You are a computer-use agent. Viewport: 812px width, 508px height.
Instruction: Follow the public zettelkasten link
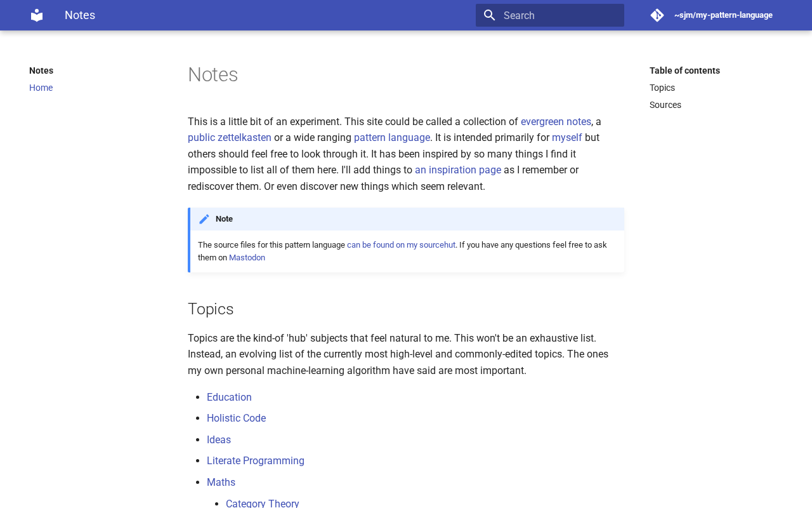(230, 138)
